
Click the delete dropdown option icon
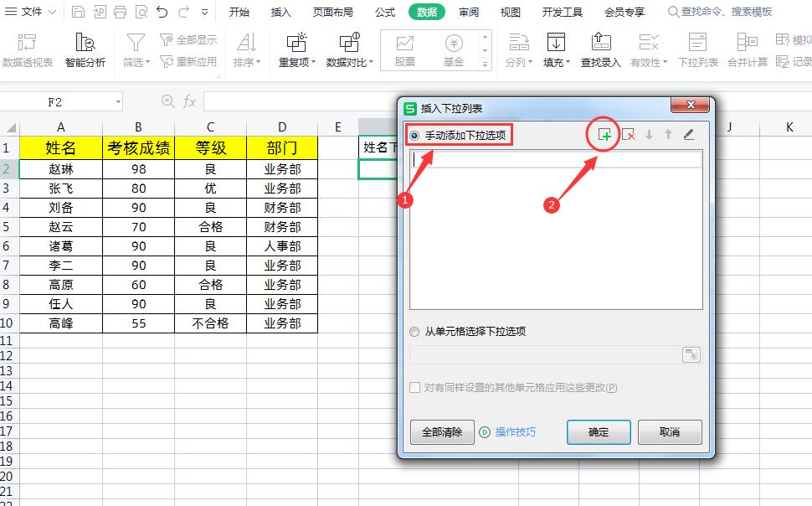(x=628, y=134)
